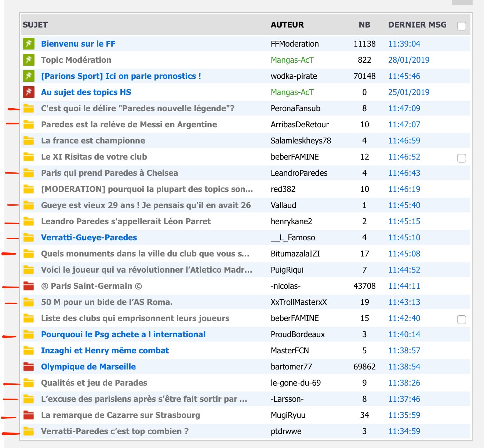Open topic Olympique de Marseille
Screen dimensions: 484x448
click(88, 367)
